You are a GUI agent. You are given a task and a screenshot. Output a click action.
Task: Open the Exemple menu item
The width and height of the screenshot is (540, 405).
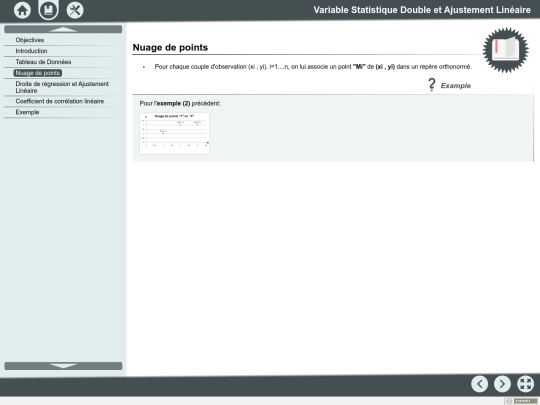pyautogui.click(x=27, y=112)
